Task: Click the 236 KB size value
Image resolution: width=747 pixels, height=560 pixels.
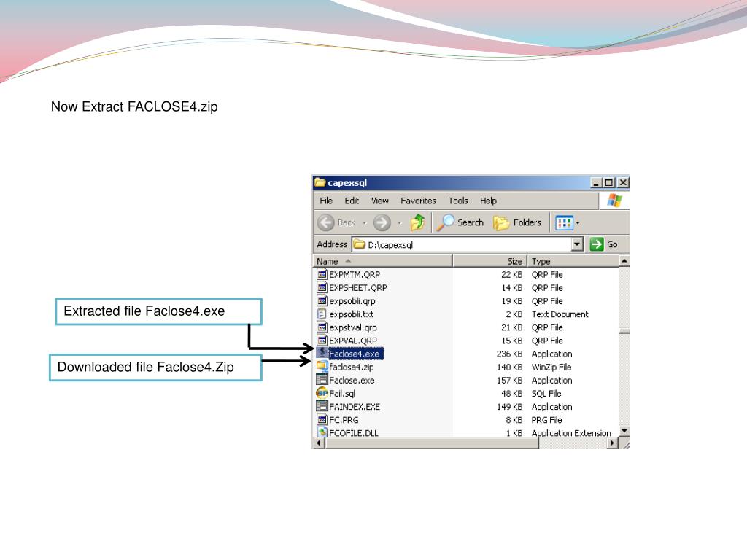Action: 509,354
